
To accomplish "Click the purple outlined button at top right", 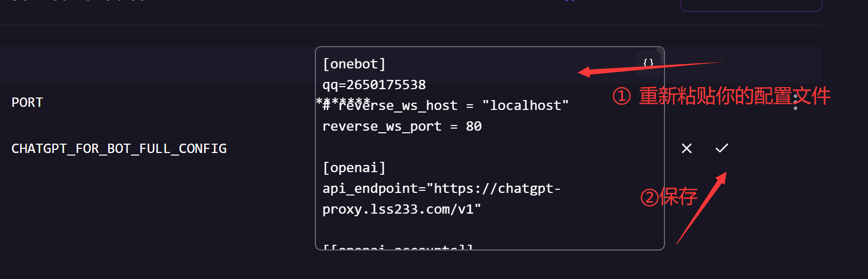I will pos(751,5).
